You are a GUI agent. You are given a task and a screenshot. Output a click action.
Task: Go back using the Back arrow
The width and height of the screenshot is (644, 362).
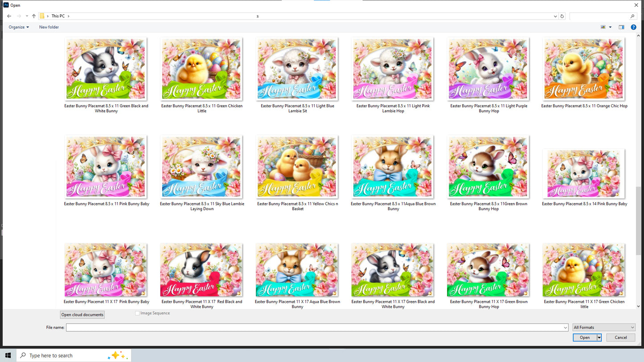pos(9,16)
